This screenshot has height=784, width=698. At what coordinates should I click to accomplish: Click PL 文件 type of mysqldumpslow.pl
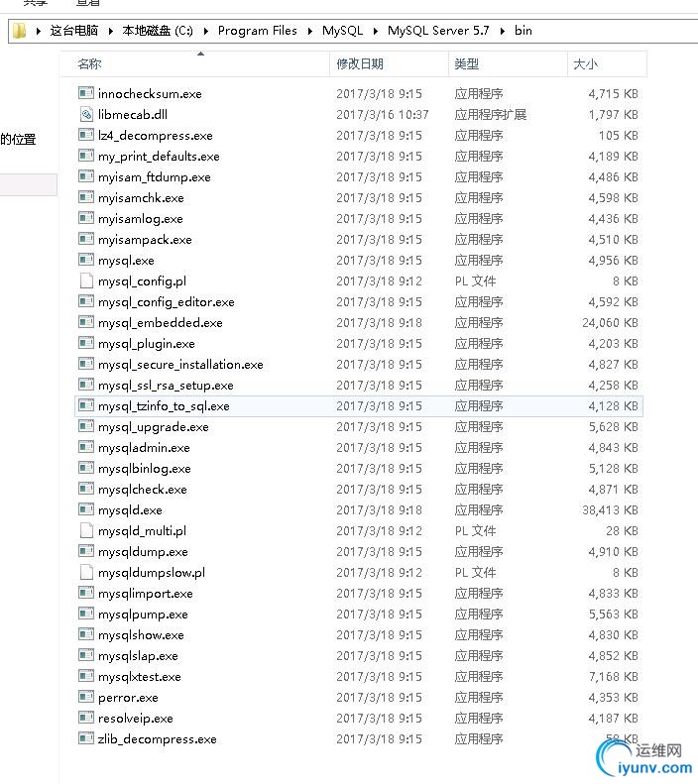(475, 572)
